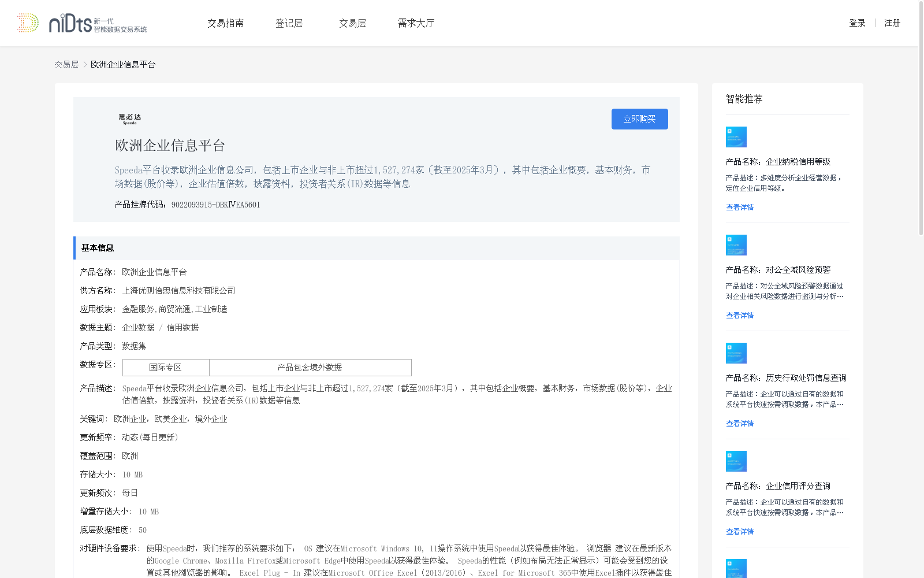Go back via the 交易层 breadcrumb
Image resolution: width=924 pixels, height=578 pixels.
(x=66, y=65)
